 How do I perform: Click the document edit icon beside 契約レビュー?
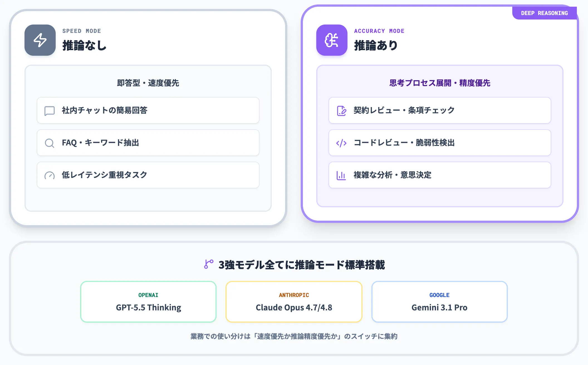click(341, 111)
